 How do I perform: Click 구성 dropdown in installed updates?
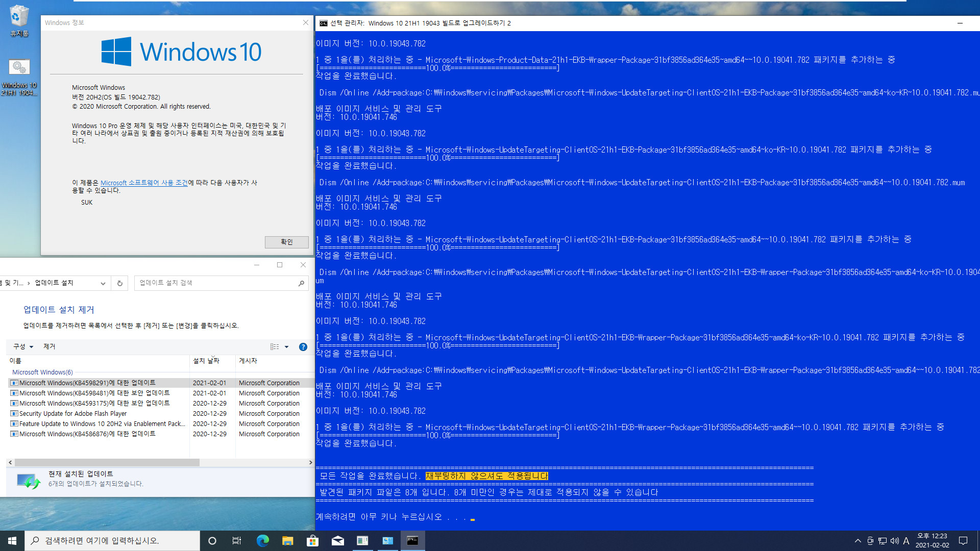point(19,346)
